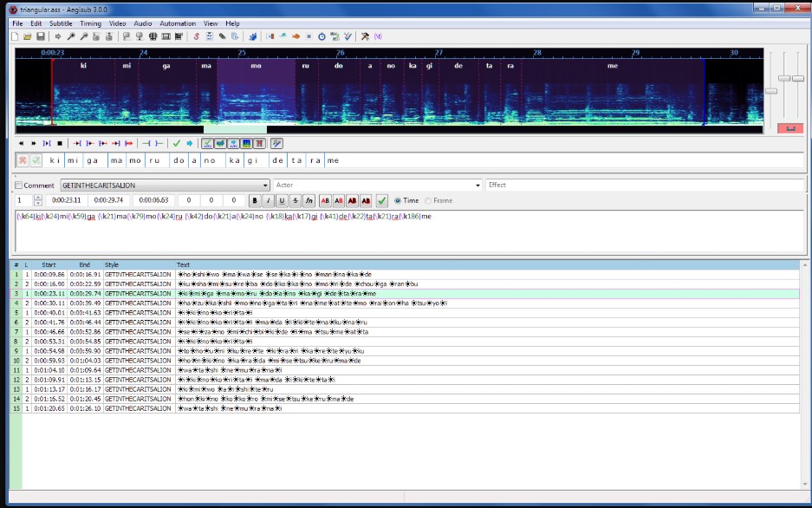Open the GETINTHECARITSALION style dropdown

166,186
